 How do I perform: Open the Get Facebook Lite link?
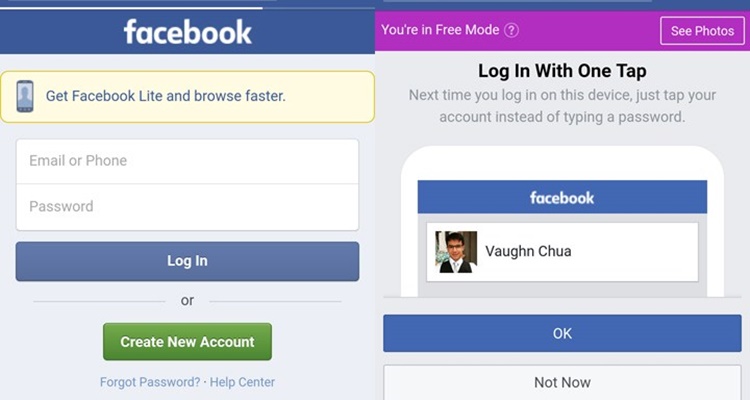(x=165, y=96)
